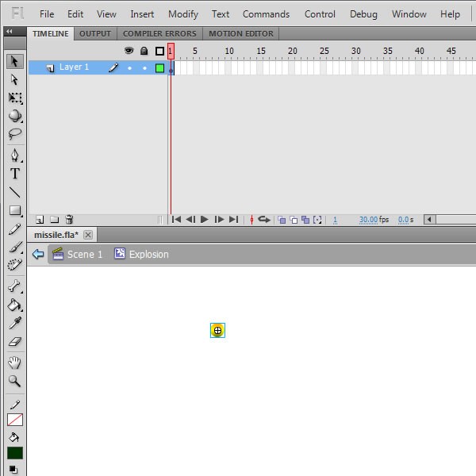Viewport: 476px width, 476px height.
Task: Open modify onion markers
Action: tap(317, 220)
